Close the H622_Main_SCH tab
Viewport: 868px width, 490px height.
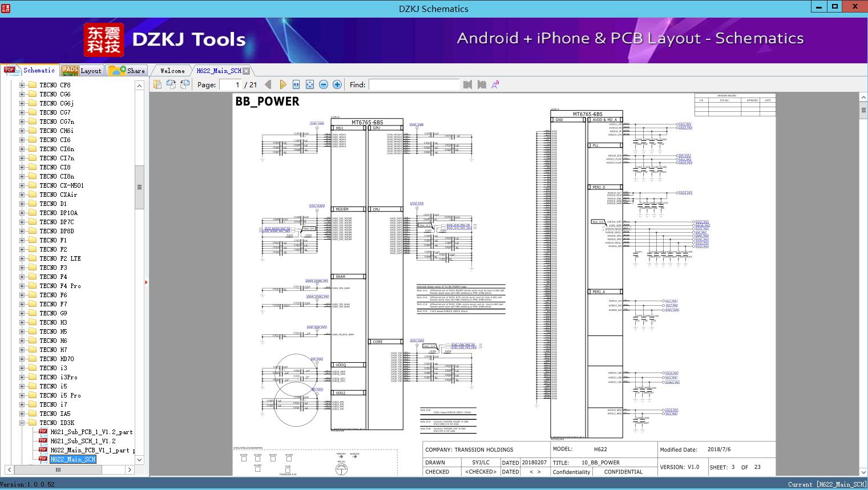(x=247, y=71)
